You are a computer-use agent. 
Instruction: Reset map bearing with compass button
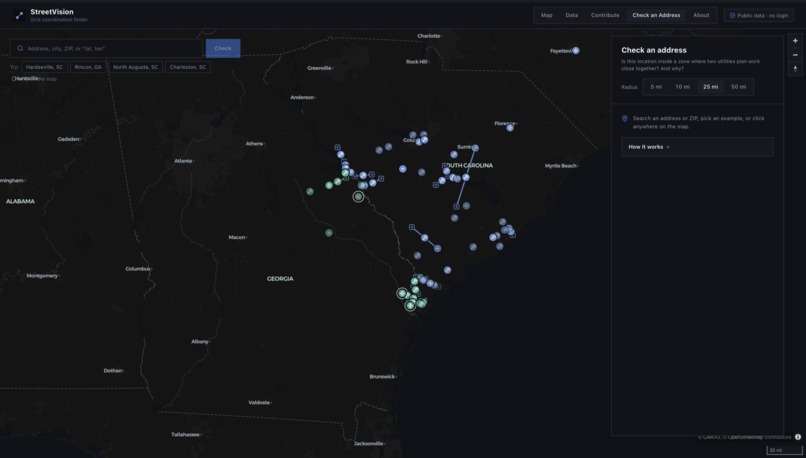tap(795, 69)
